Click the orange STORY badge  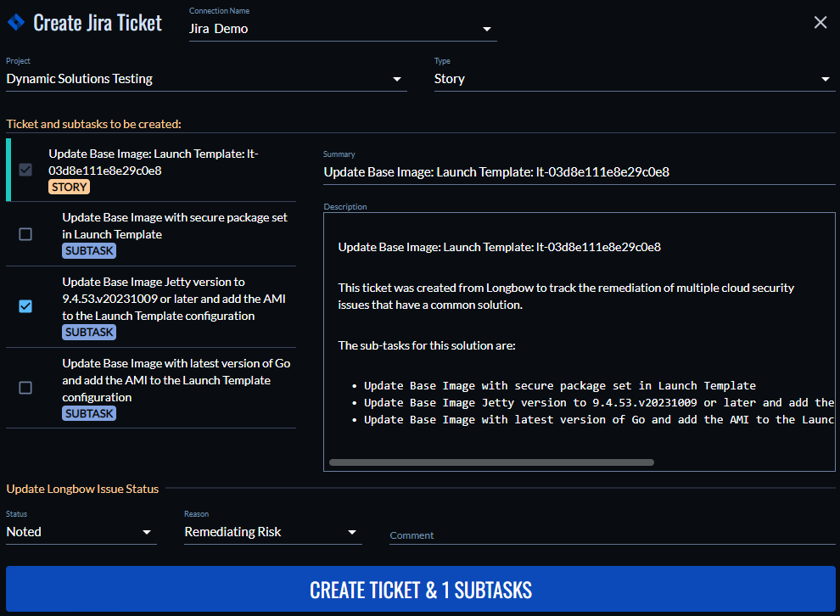click(x=69, y=187)
